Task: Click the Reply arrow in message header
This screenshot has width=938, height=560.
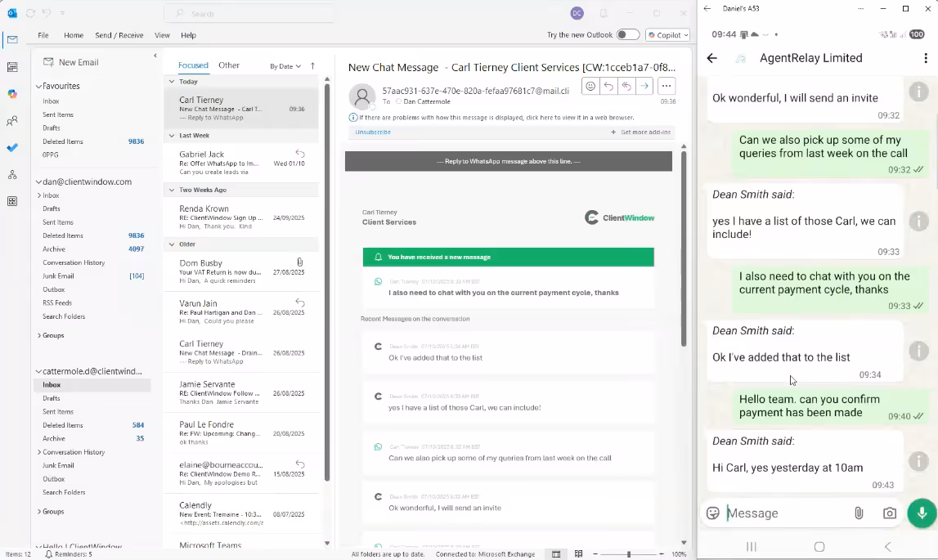Action: [x=608, y=86]
